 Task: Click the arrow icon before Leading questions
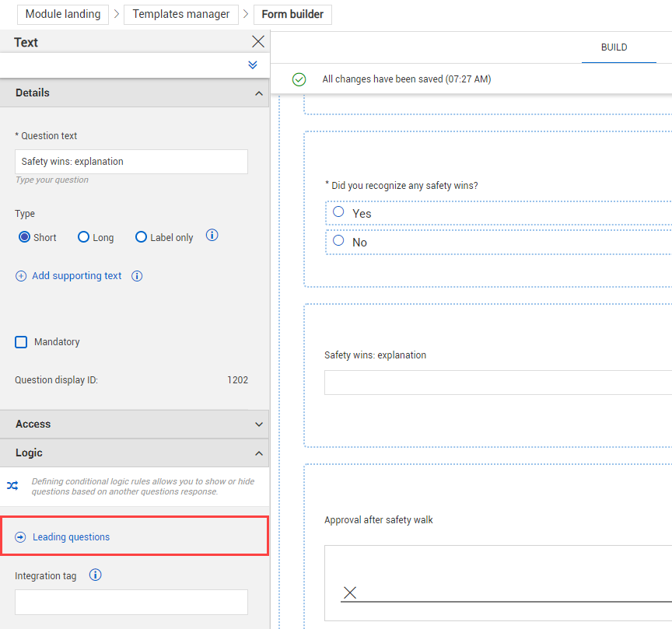(21, 537)
